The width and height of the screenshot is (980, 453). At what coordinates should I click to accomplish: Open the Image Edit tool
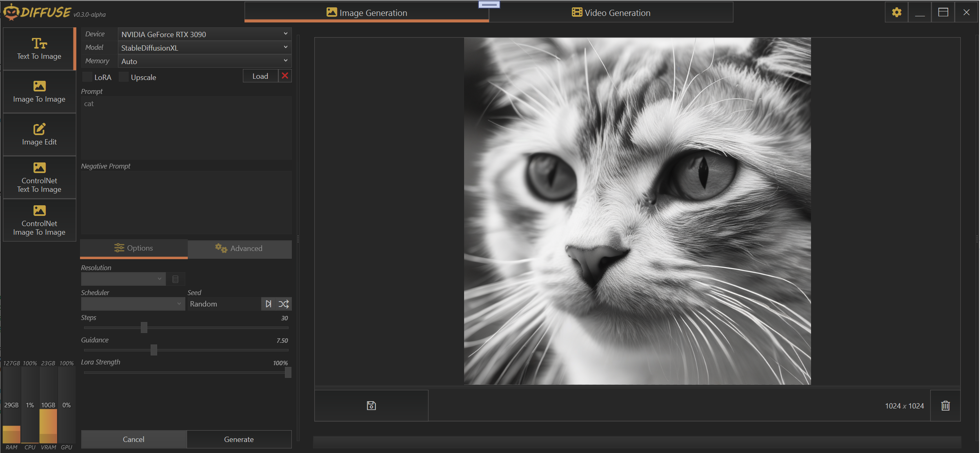(x=39, y=135)
